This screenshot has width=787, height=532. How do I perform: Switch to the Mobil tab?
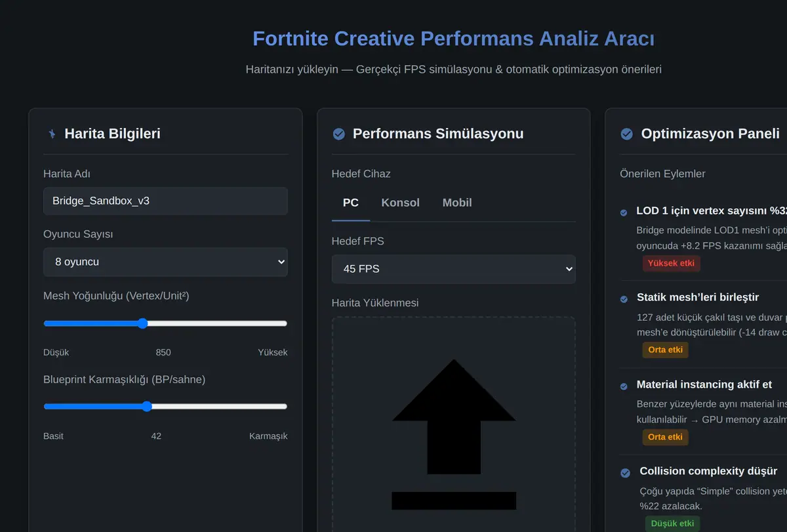457,203
